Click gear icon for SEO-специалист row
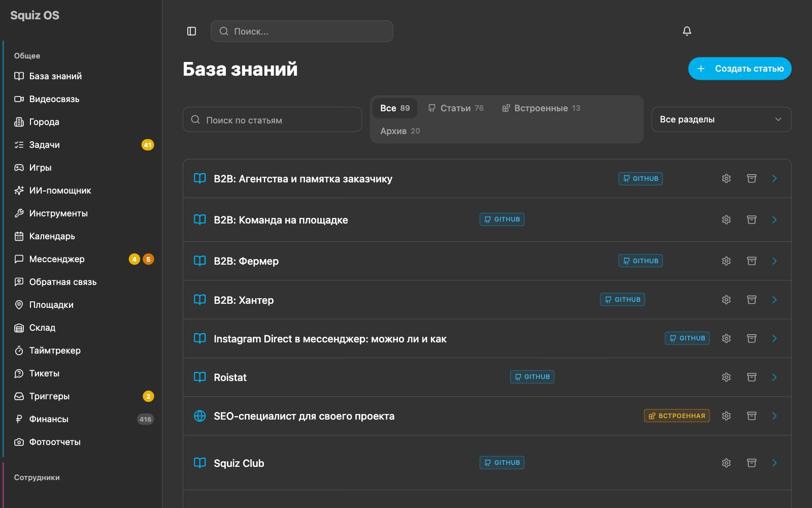Image resolution: width=812 pixels, height=508 pixels. point(726,416)
